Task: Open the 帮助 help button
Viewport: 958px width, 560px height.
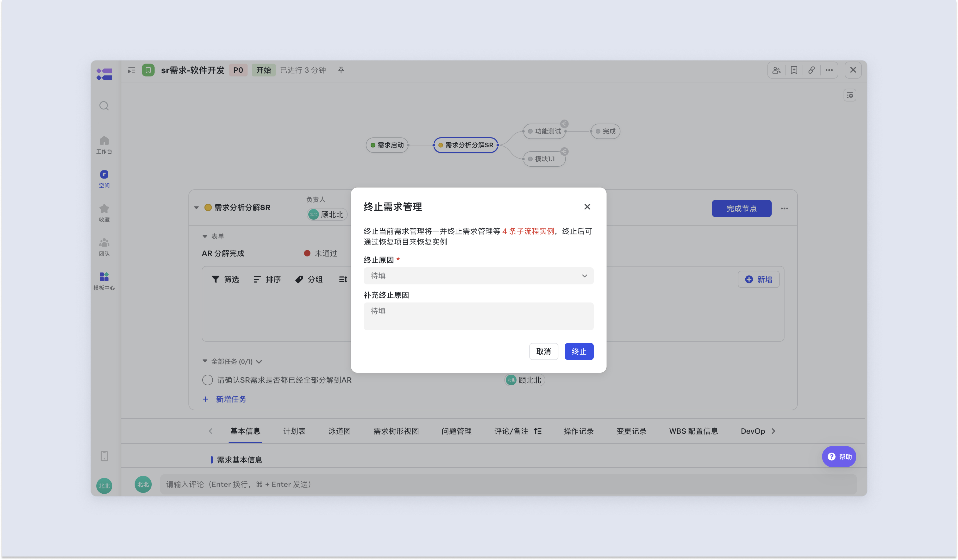Action: 839,456
